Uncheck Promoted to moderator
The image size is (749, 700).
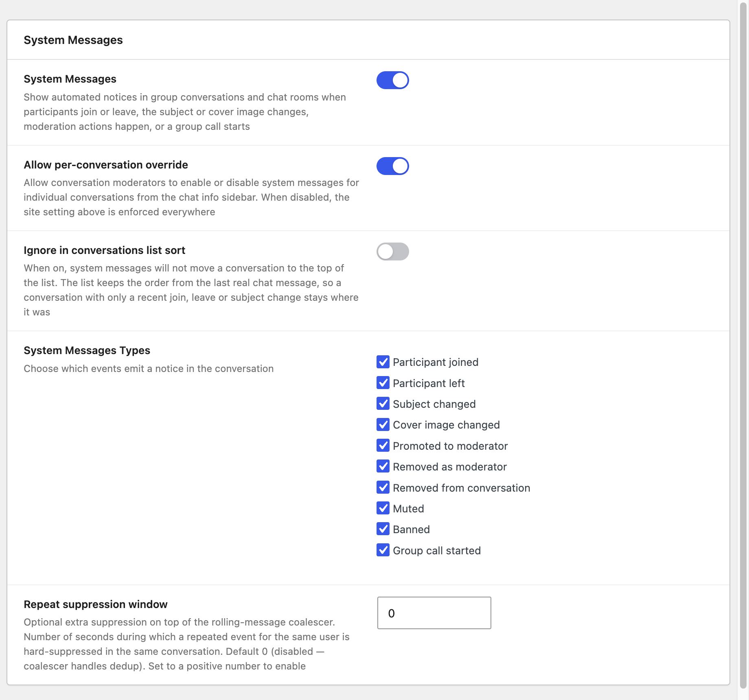(x=383, y=446)
